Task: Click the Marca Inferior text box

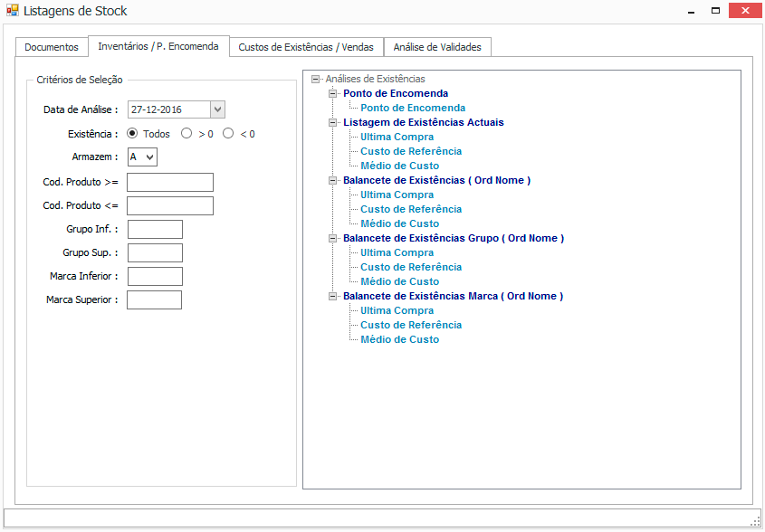Action: (x=155, y=277)
